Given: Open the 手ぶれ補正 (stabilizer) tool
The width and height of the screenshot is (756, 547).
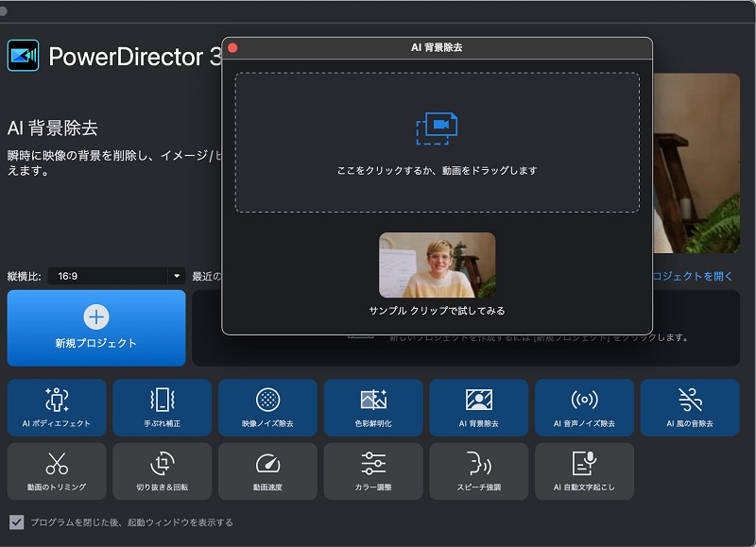Looking at the screenshot, I should [161, 407].
